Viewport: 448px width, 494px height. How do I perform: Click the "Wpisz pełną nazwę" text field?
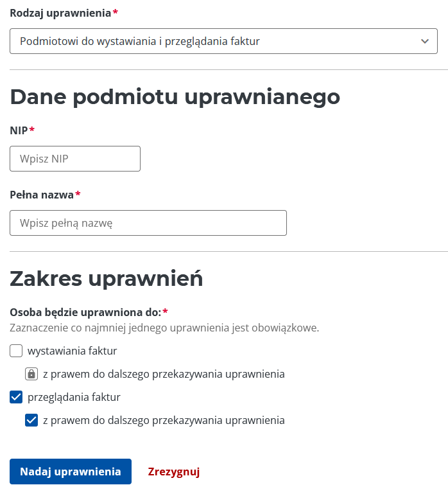coord(148,223)
